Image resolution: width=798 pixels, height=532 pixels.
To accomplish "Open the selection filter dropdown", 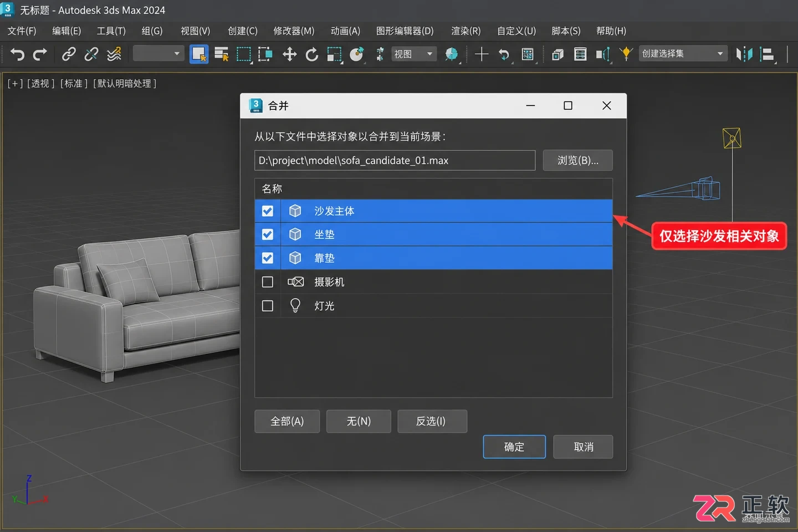I will 158,54.
